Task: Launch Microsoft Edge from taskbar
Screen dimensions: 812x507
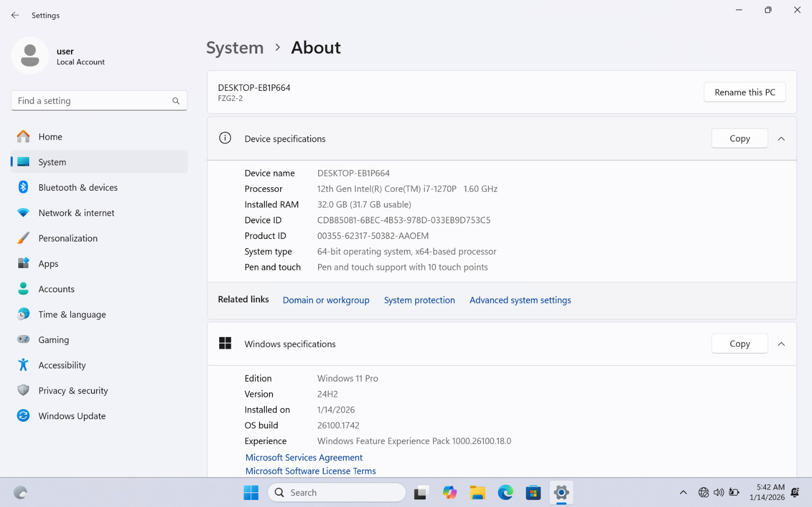Action: [x=505, y=492]
